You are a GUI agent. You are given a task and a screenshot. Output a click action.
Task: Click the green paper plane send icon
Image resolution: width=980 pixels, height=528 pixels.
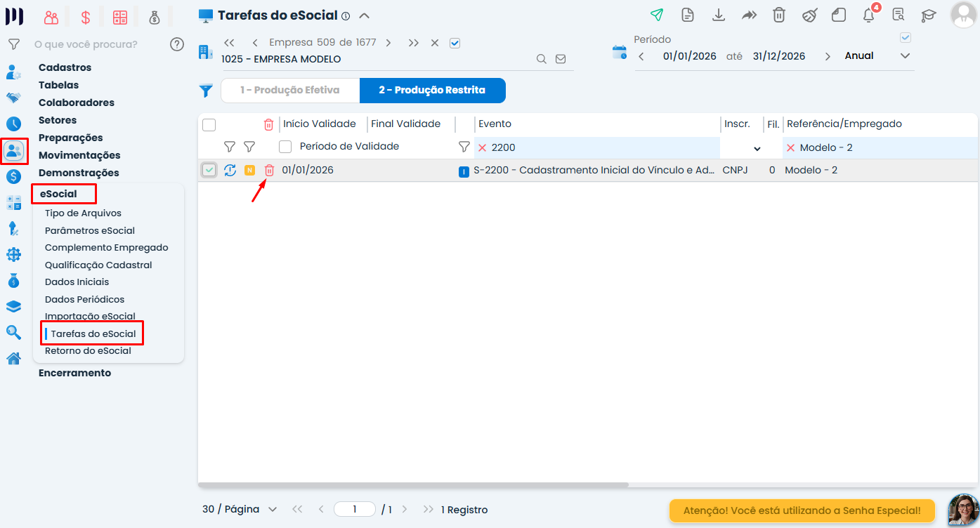(x=657, y=15)
